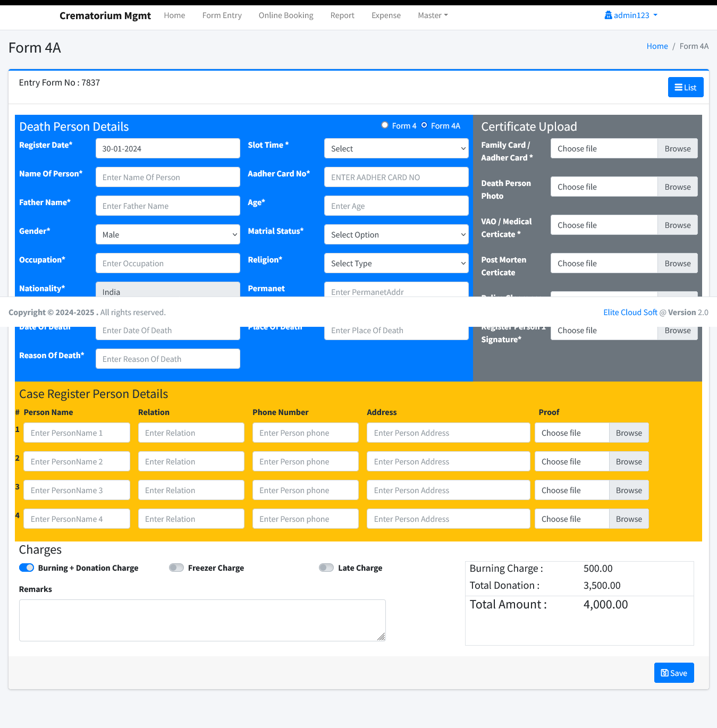Image resolution: width=717 pixels, height=728 pixels.
Task: Go to Online Booking in navbar
Action: point(286,15)
